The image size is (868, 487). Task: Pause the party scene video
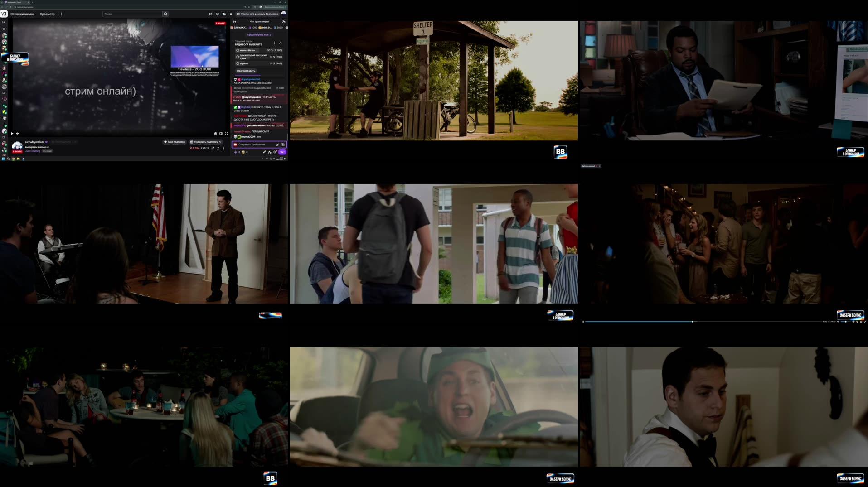(582, 322)
